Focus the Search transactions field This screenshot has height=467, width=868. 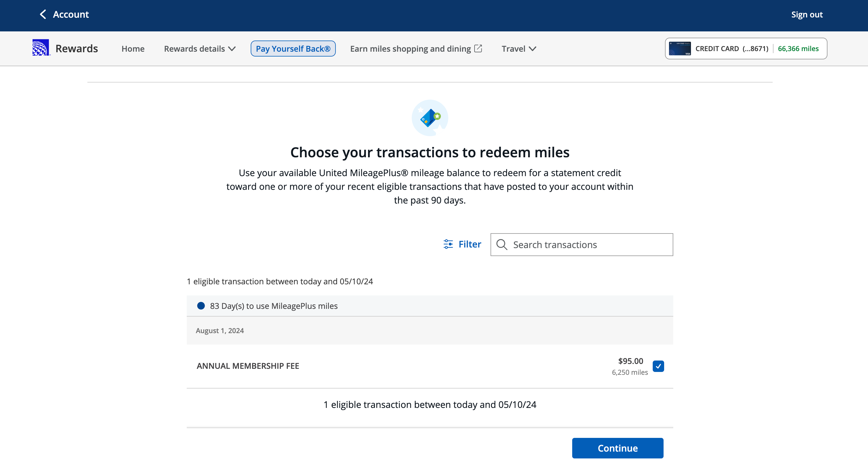pos(582,245)
